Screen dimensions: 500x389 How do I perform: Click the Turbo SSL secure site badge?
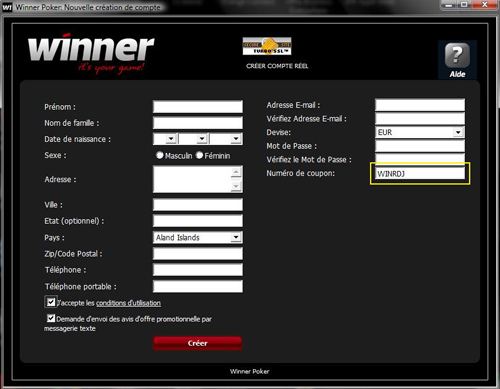(x=267, y=46)
